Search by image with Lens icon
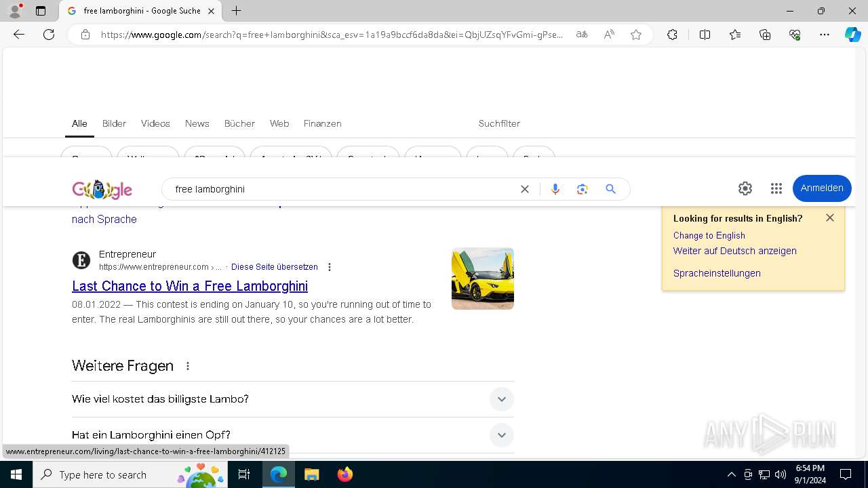 [x=583, y=189]
